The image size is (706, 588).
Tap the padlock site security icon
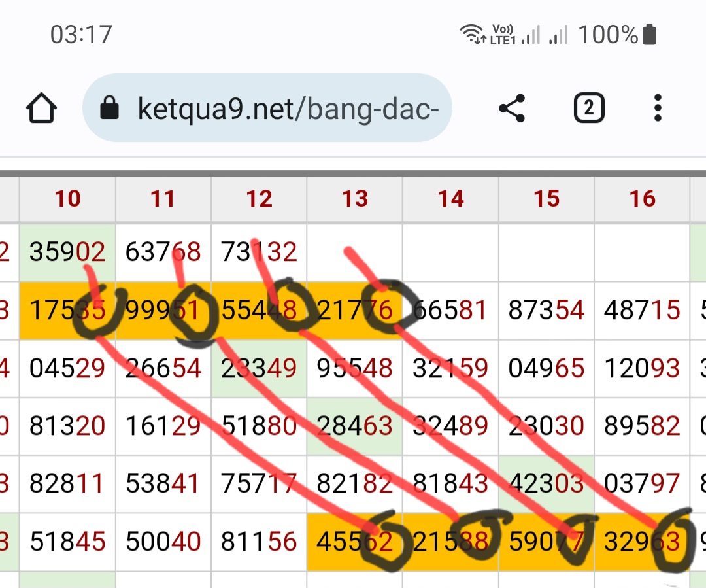[x=110, y=108]
